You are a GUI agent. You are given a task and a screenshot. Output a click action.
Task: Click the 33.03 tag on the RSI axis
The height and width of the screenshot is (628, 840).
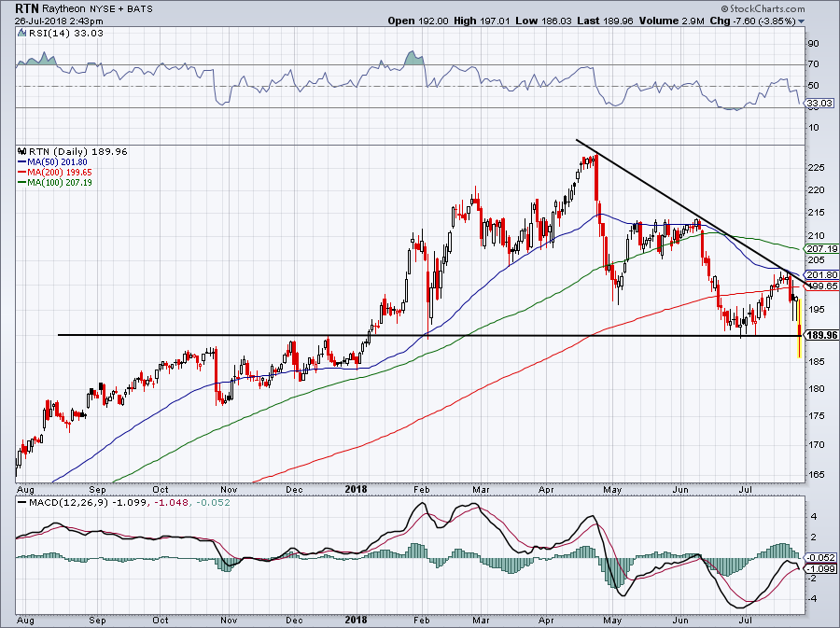(x=819, y=103)
